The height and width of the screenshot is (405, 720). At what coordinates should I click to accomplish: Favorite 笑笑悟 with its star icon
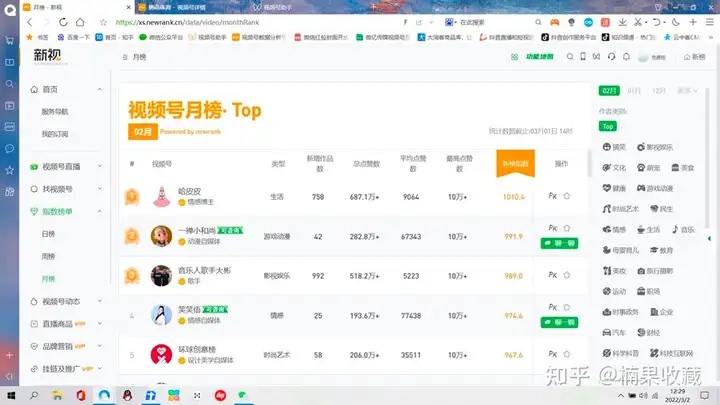point(567,307)
